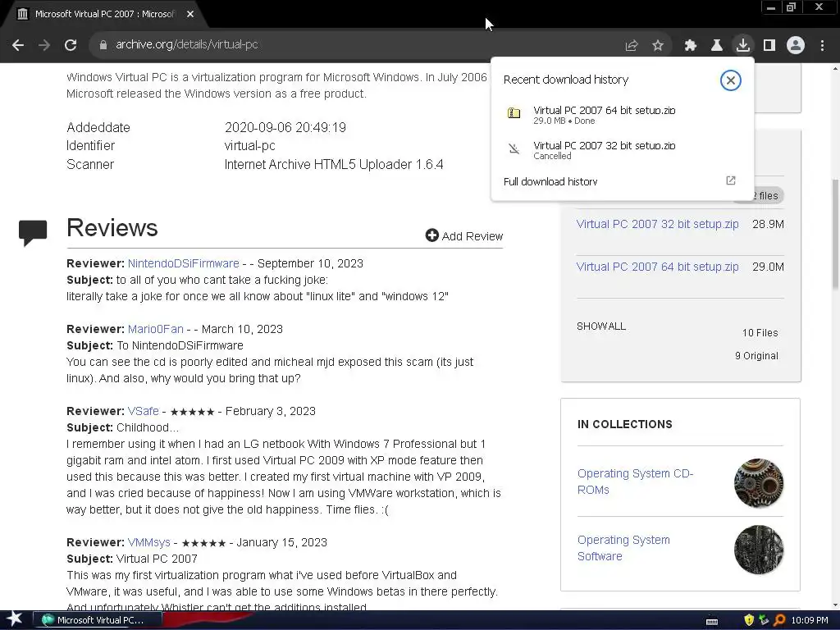Image resolution: width=840 pixels, height=630 pixels.
Task: Open the Chrome three-dot menu
Action: pos(822,46)
